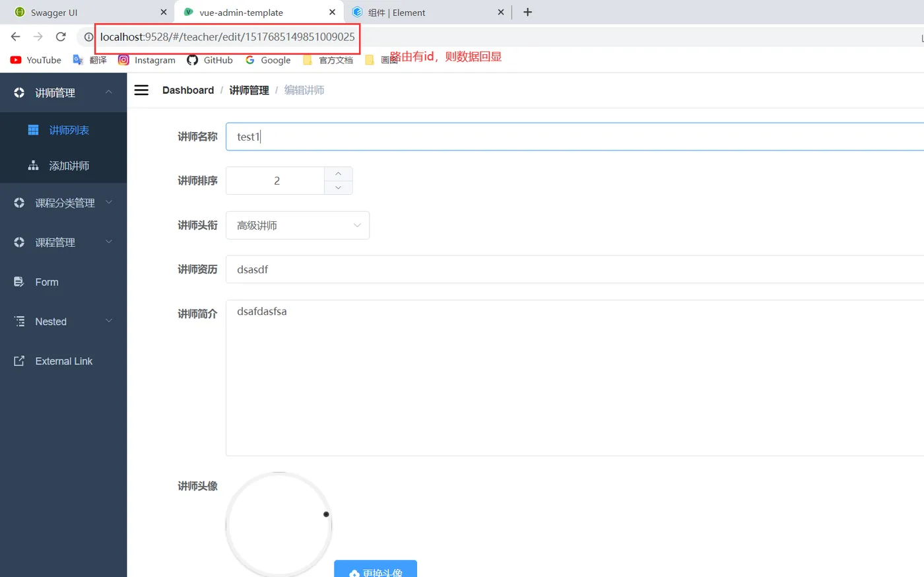This screenshot has height=577, width=924.
Task: Click the 讲师简介 text area
Action: click(575, 378)
